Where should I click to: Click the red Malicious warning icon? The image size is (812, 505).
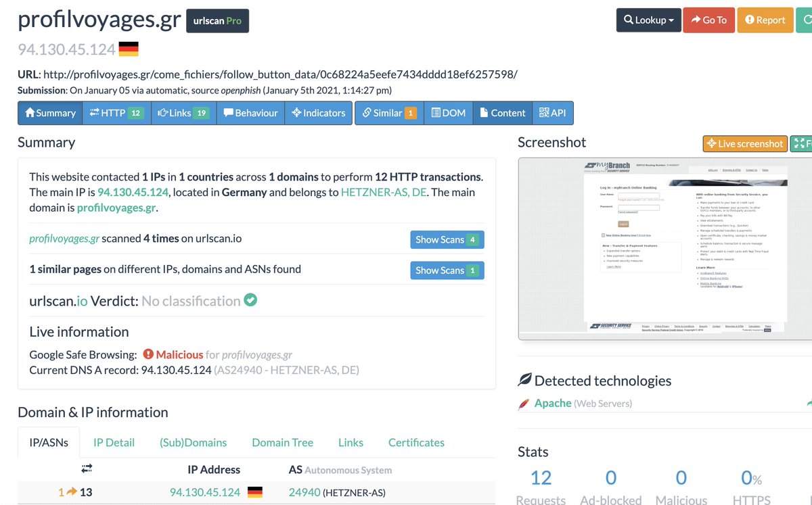coord(148,354)
